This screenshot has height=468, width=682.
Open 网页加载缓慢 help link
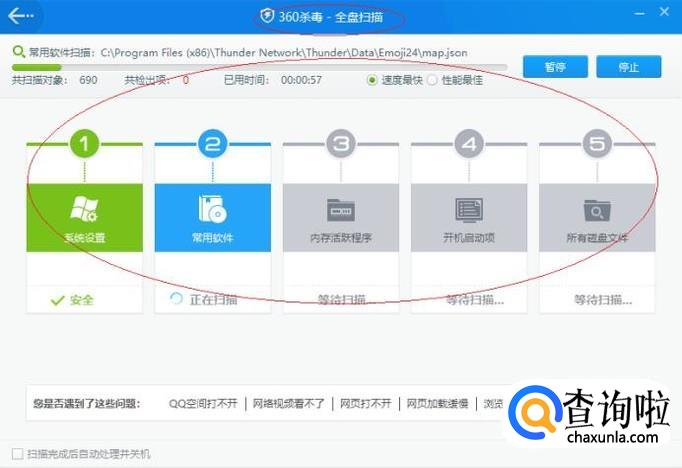tap(437, 404)
